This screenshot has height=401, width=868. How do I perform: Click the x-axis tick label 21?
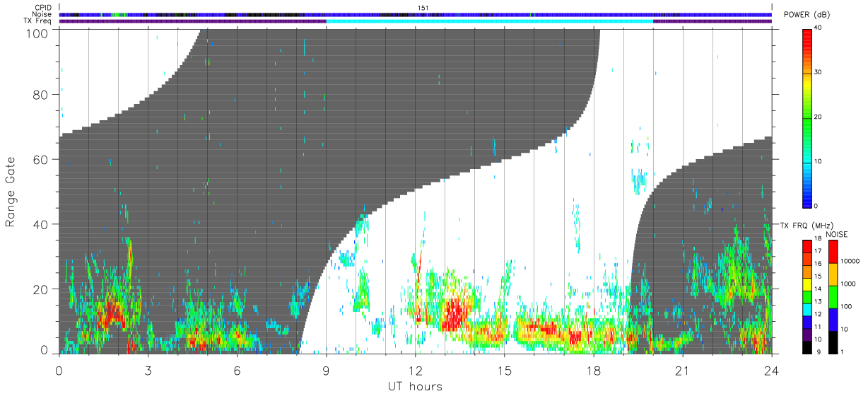[682, 371]
